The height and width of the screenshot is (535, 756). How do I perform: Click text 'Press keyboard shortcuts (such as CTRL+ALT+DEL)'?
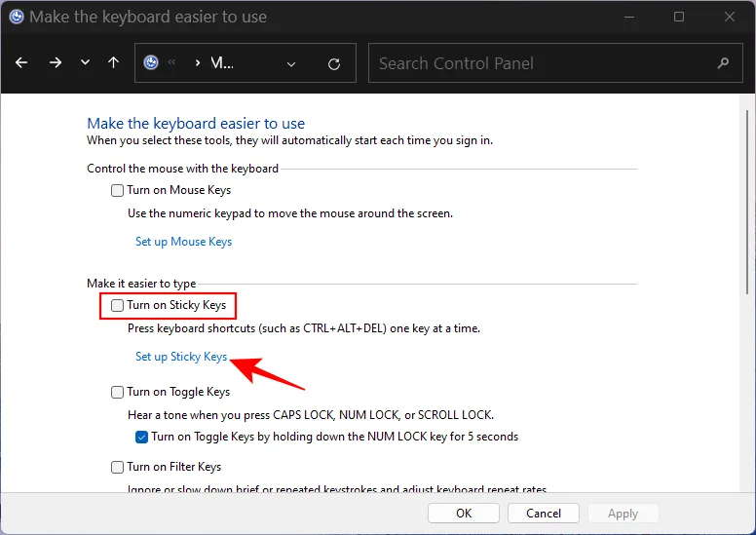(257, 328)
